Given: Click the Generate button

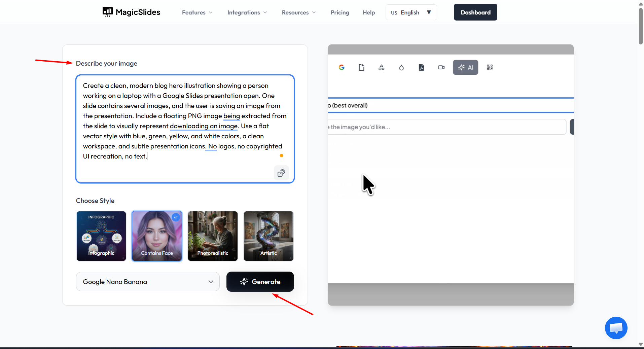Looking at the screenshot, I should pyautogui.click(x=260, y=282).
